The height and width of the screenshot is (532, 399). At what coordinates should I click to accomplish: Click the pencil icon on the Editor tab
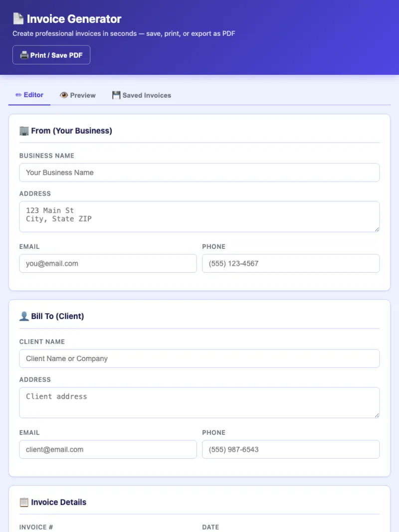pos(18,95)
